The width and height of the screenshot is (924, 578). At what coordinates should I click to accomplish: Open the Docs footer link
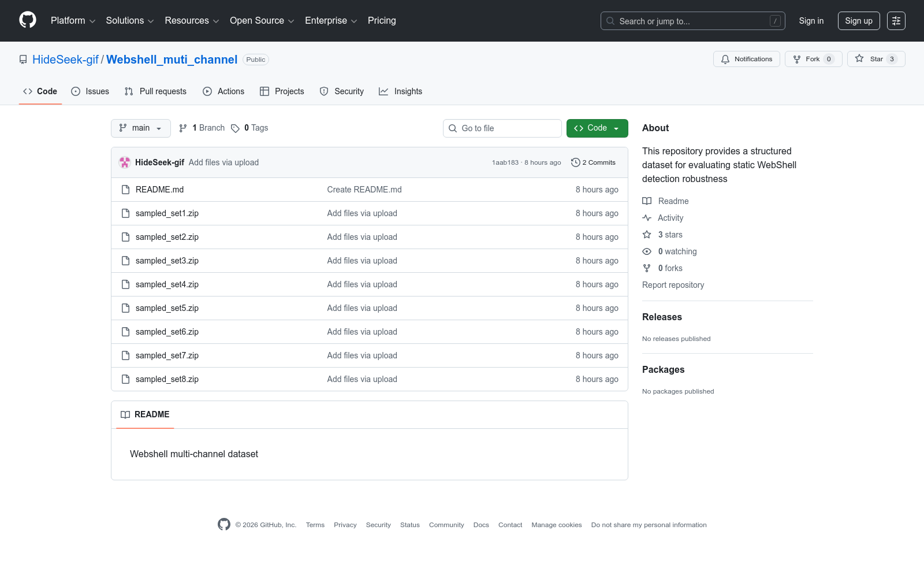481,525
